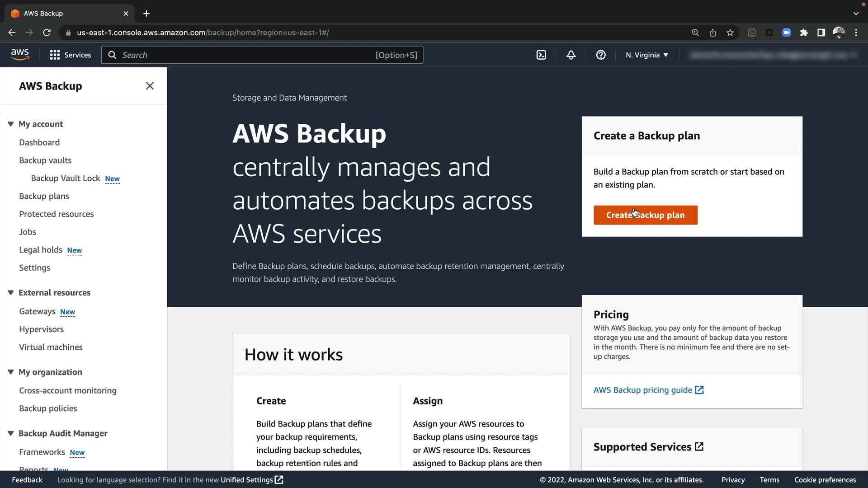Screen dimensions: 868x488
Task: Close the AWS Backup sidebar panel
Action: pos(150,86)
